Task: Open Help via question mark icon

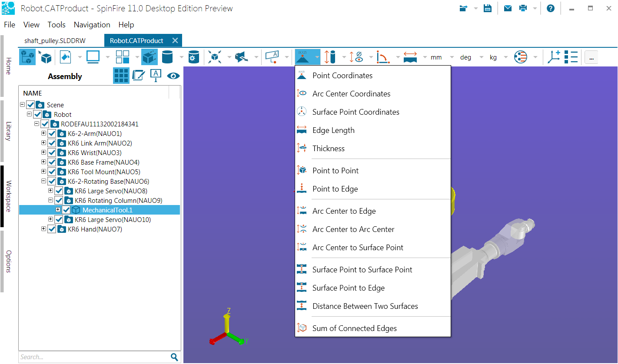Action: [x=550, y=8]
